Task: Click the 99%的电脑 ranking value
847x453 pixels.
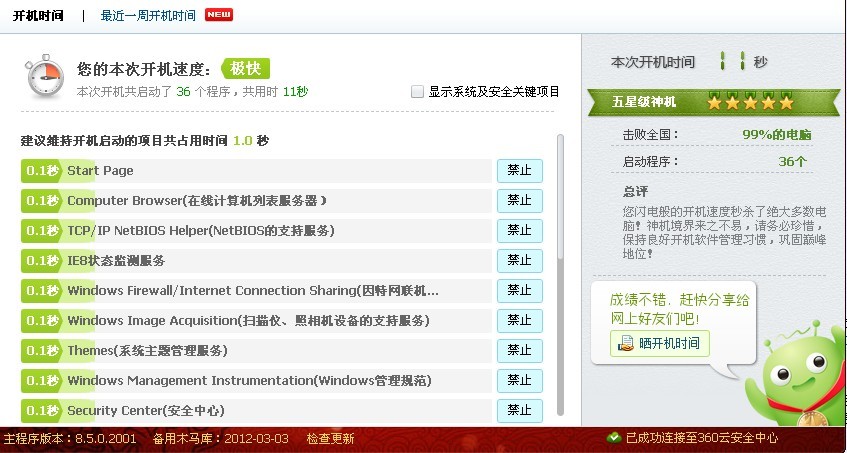Action: (777, 135)
